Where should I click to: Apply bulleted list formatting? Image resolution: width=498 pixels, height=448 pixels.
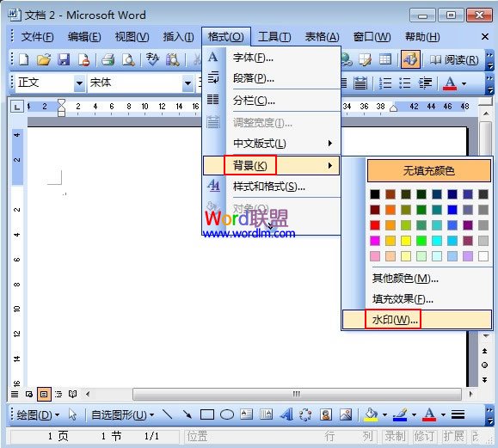click(x=404, y=83)
